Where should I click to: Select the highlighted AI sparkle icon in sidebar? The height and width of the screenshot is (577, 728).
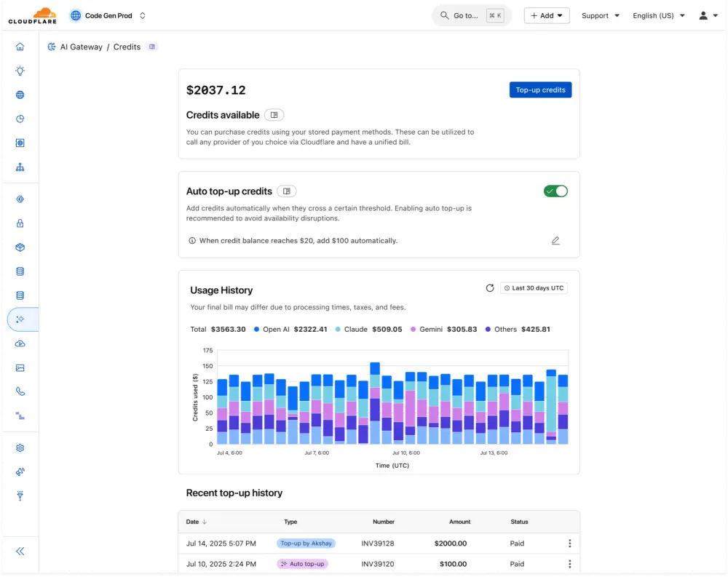pos(20,319)
